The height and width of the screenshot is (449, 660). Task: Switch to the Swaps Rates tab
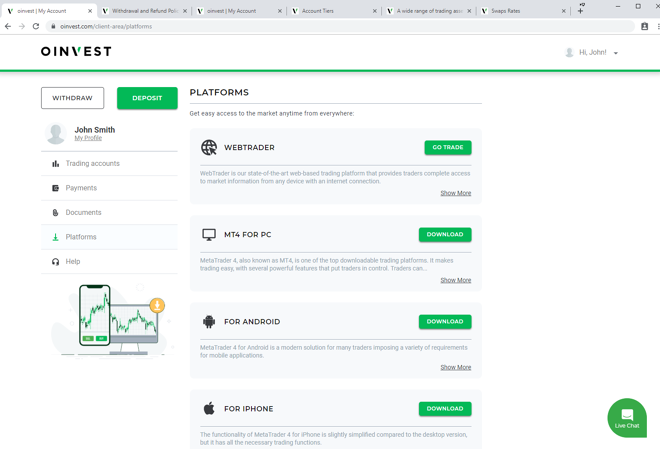[523, 11]
